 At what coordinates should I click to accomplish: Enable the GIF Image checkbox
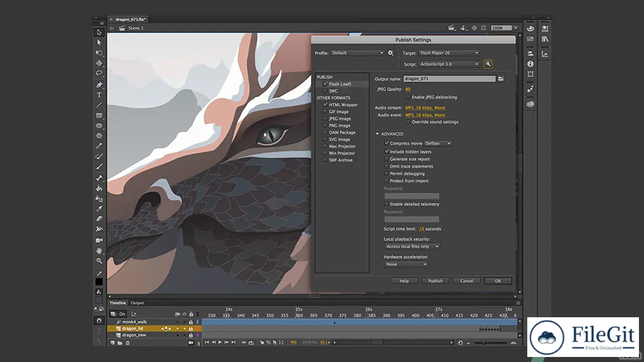[x=326, y=112]
